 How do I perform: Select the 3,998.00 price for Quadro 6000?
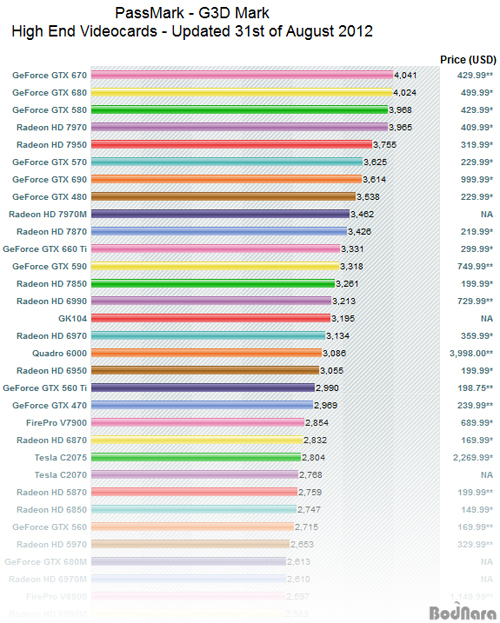pyautogui.click(x=471, y=354)
